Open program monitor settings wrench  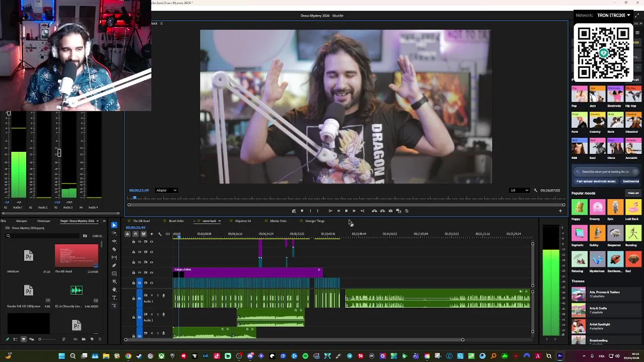click(535, 191)
